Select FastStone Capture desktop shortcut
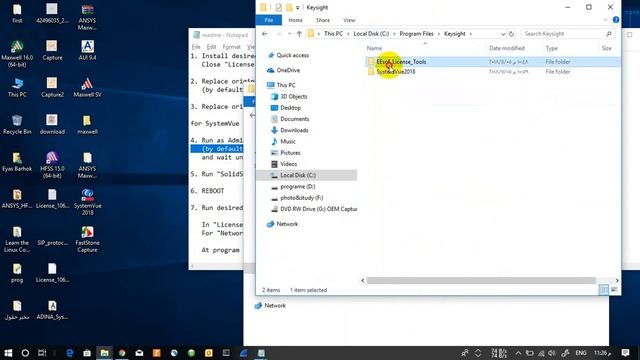The height and width of the screenshot is (360, 640). (87, 239)
